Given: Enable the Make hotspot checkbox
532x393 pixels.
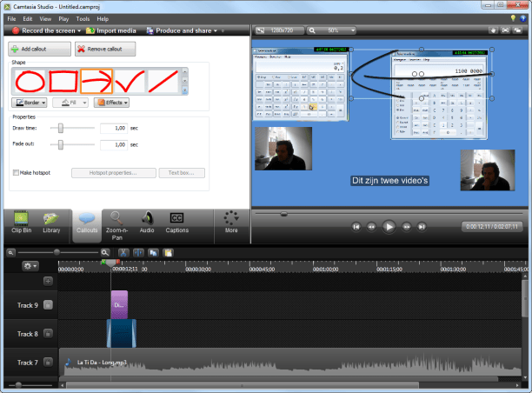Looking at the screenshot, I should tap(16, 173).
